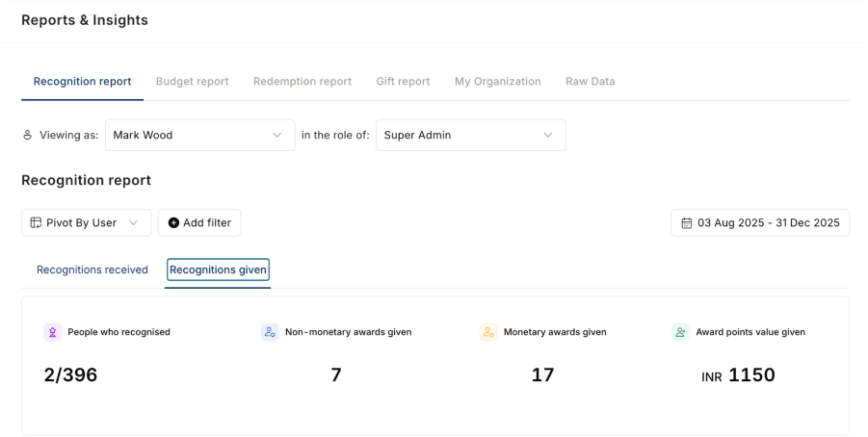Click the Non-monetary awards given blue icon
The image size is (868, 437).
(x=270, y=332)
